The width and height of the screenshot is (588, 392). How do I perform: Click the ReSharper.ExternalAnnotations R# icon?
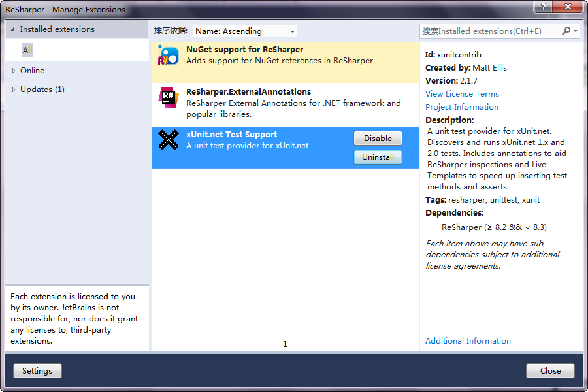(169, 97)
